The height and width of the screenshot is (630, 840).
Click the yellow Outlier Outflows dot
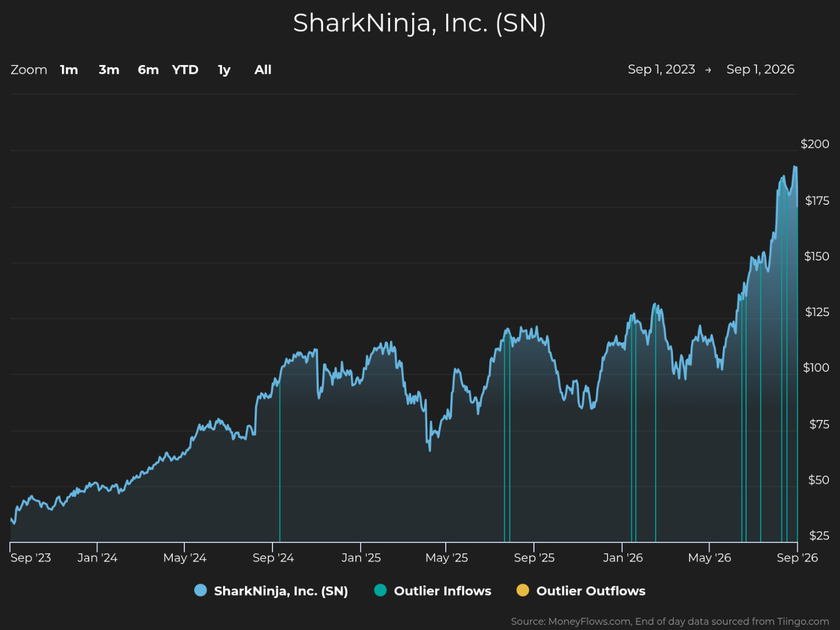pos(523,591)
